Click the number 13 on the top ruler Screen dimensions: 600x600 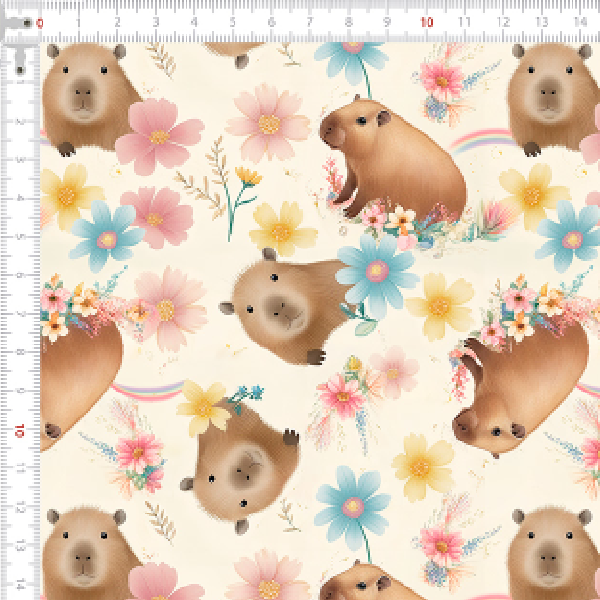(x=542, y=22)
